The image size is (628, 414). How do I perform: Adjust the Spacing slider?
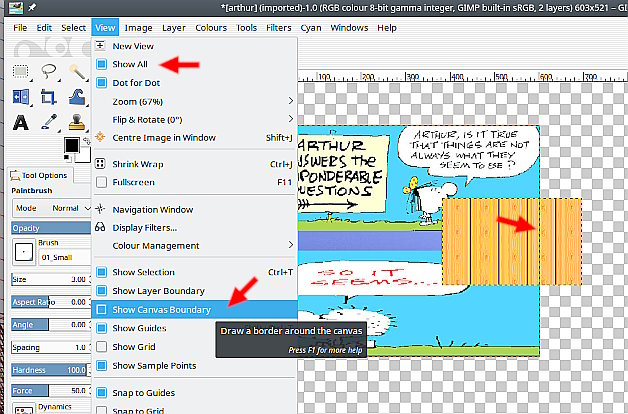(51, 347)
